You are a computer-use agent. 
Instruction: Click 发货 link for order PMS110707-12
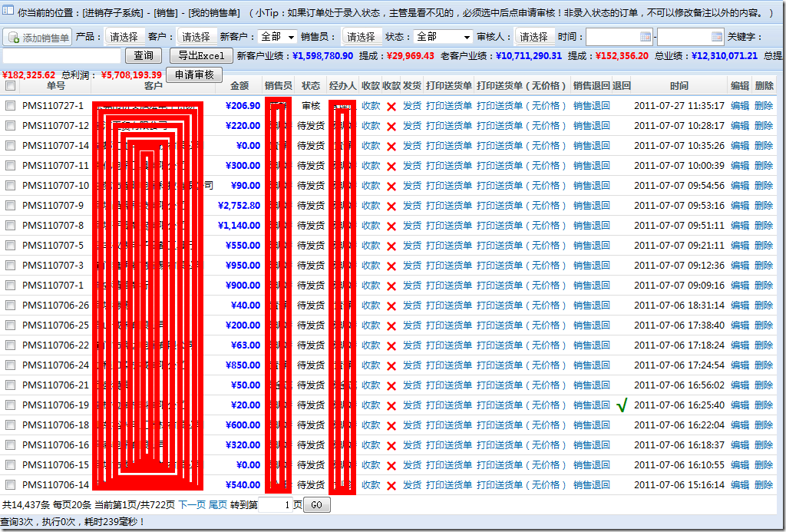pyautogui.click(x=412, y=125)
